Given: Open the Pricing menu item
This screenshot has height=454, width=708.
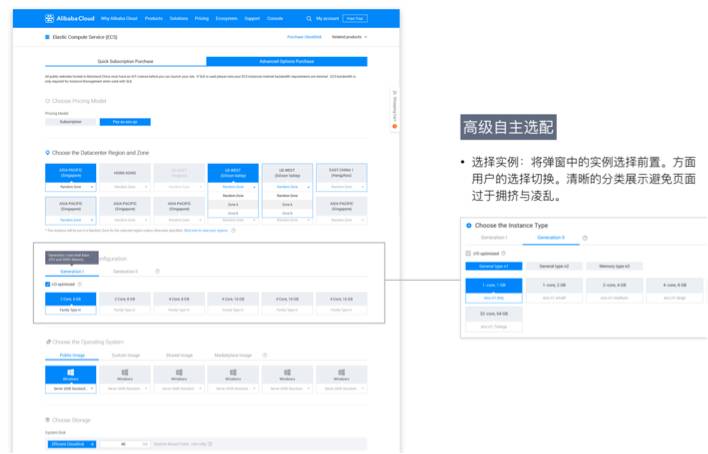Looking at the screenshot, I should tap(202, 19).
